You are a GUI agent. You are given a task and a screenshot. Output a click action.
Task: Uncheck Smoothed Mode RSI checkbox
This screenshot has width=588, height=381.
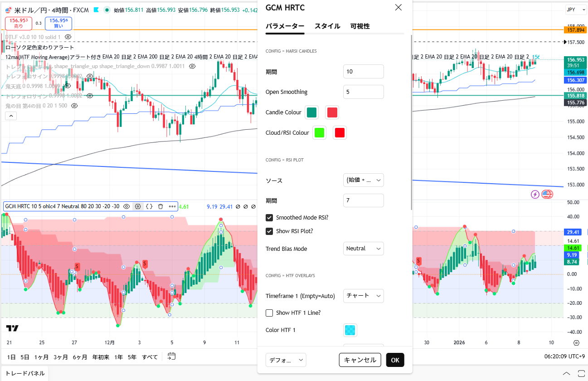click(x=269, y=218)
